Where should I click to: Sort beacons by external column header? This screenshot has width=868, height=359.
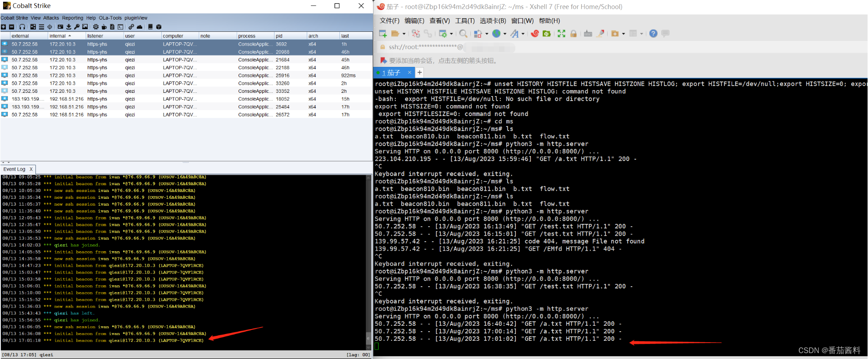28,36
